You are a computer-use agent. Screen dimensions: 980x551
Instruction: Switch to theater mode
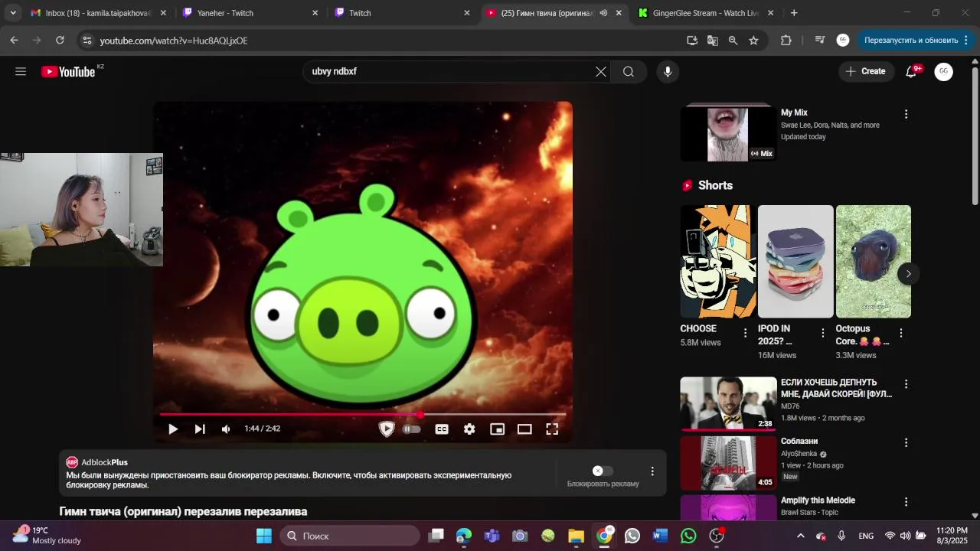point(524,429)
